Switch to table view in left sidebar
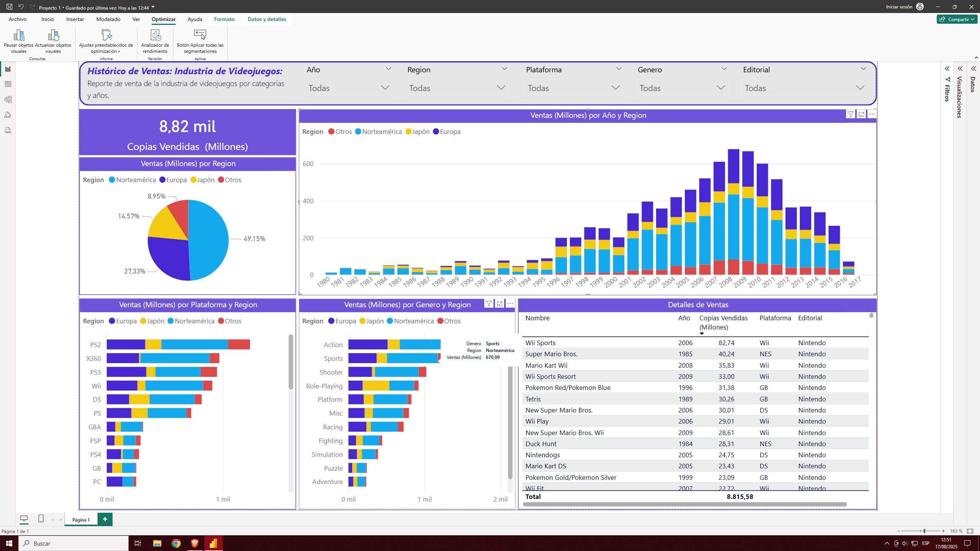 (x=8, y=84)
